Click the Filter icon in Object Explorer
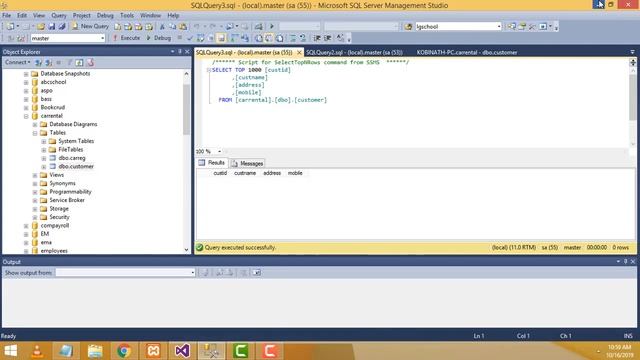 69,62
